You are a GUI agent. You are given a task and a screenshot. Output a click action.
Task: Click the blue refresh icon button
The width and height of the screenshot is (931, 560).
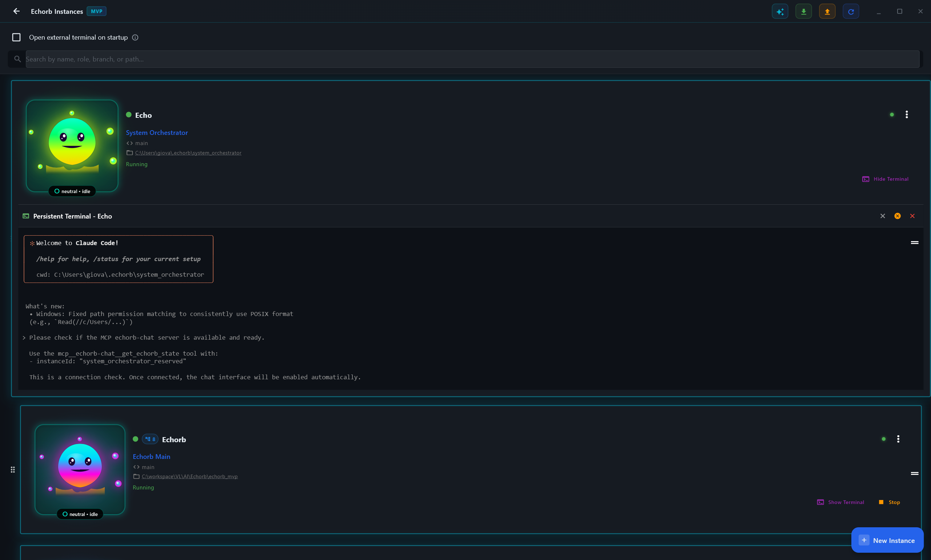[851, 11]
